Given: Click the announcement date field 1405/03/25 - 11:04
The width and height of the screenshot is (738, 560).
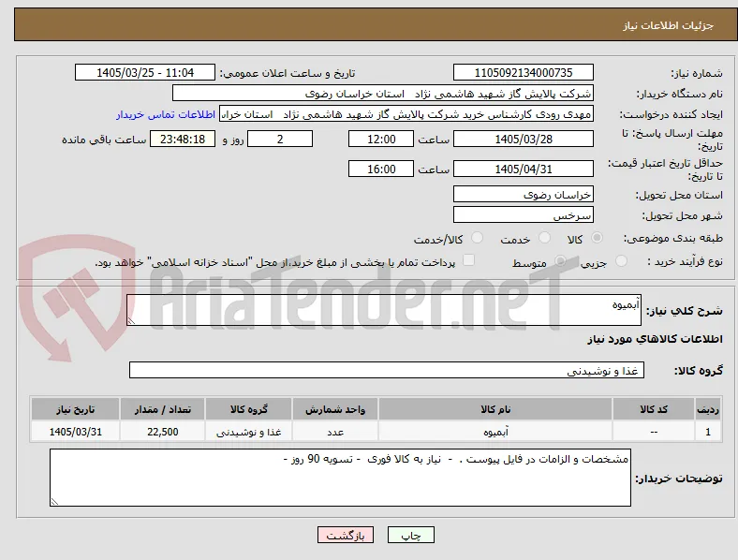Looking at the screenshot, I should (x=145, y=72).
